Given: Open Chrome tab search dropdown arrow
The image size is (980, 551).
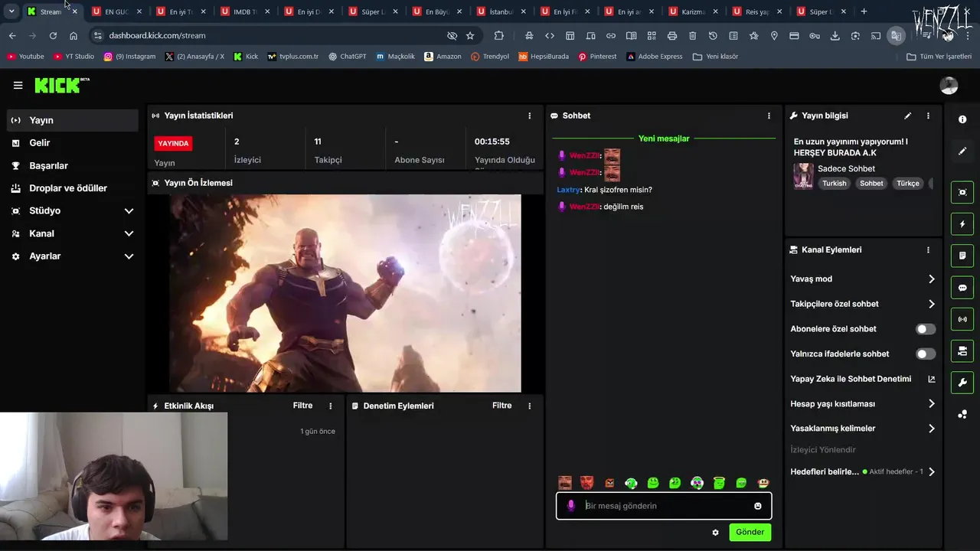Looking at the screenshot, I should click(11, 11).
